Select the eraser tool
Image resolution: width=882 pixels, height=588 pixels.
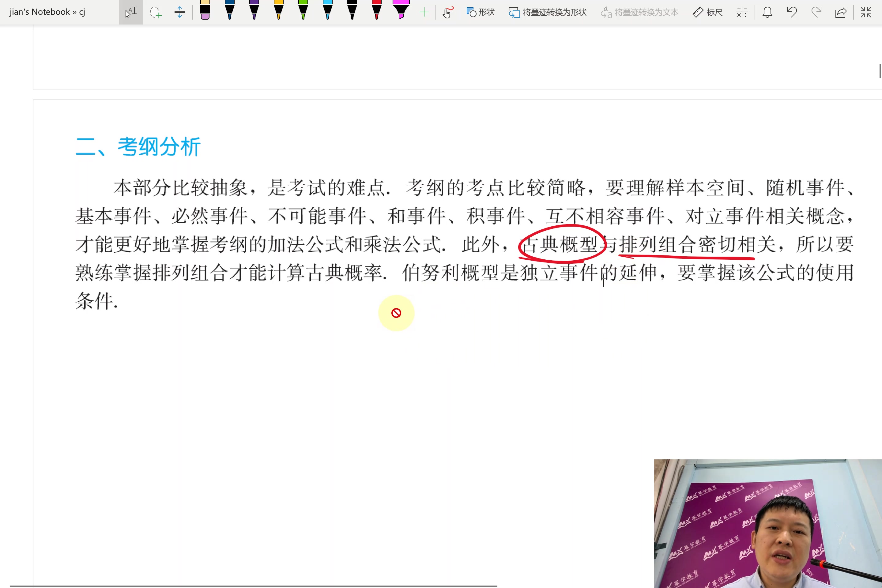(205, 10)
